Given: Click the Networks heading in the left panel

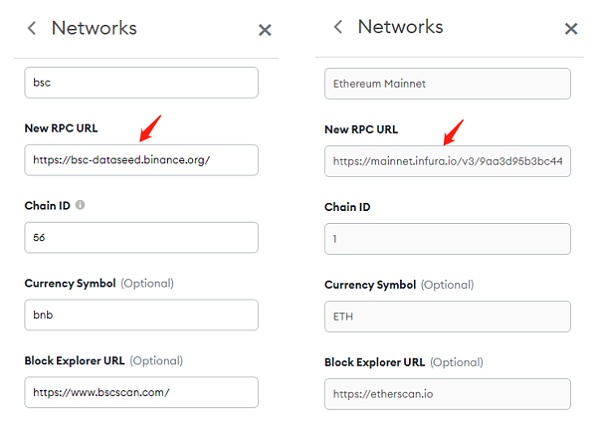Looking at the screenshot, I should (94, 28).
